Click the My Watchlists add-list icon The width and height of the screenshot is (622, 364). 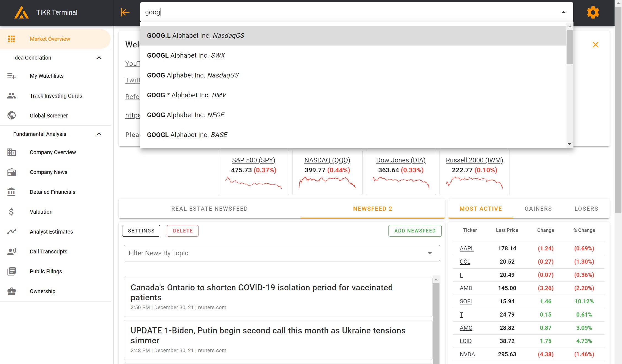coord(12,76)
